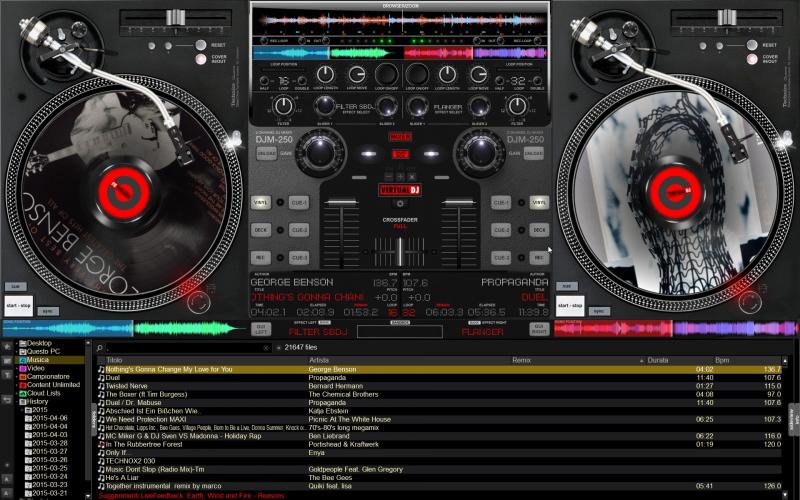The width and height of the screenshot is (800, 500).
Task: Click the right deck CUE-2 button
Action: 501,230
